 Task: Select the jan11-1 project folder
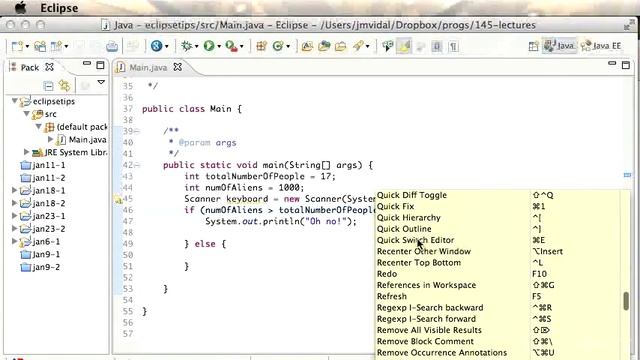pos(43,165)
